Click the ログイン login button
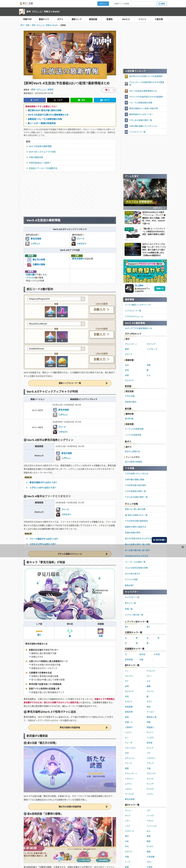The height and width of the screenshot is (868, 186). point(103,4)
